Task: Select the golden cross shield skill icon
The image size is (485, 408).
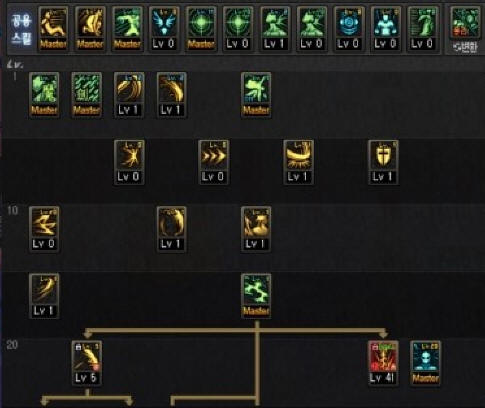Action: pyautogui.click(x=383, y=162)
